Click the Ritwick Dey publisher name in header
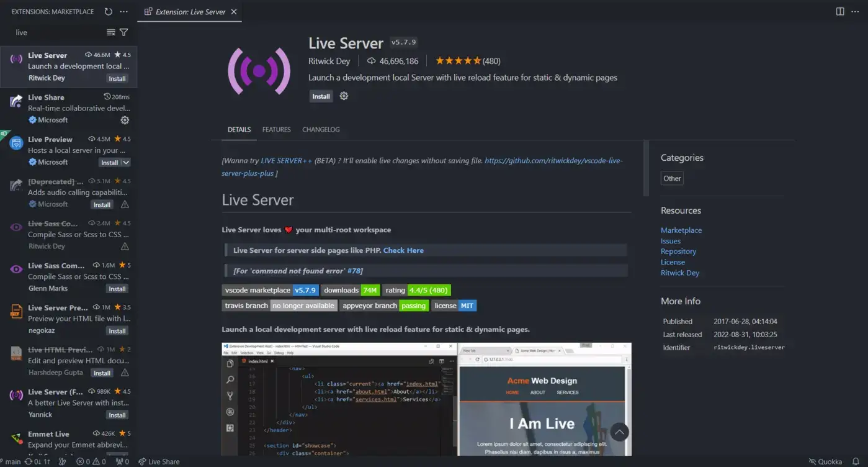 click(329, 61)
